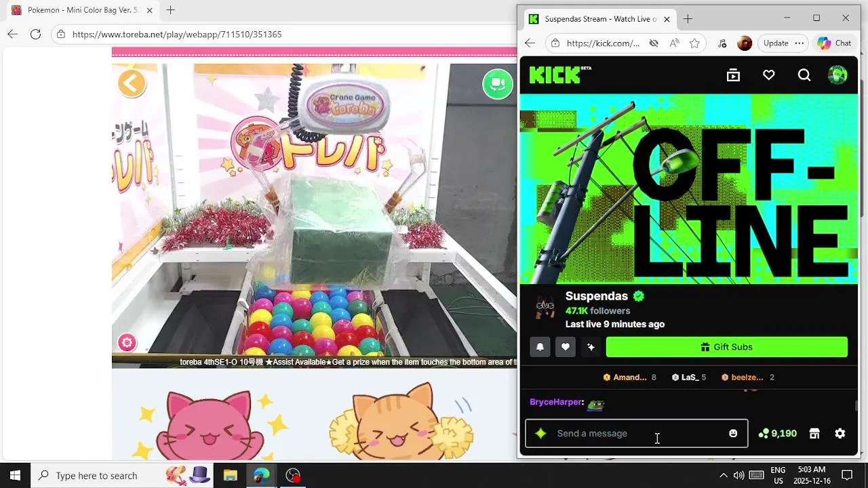The image size is (868, 488).
Task: Open Windows notification center
Action: click(847, 475)
